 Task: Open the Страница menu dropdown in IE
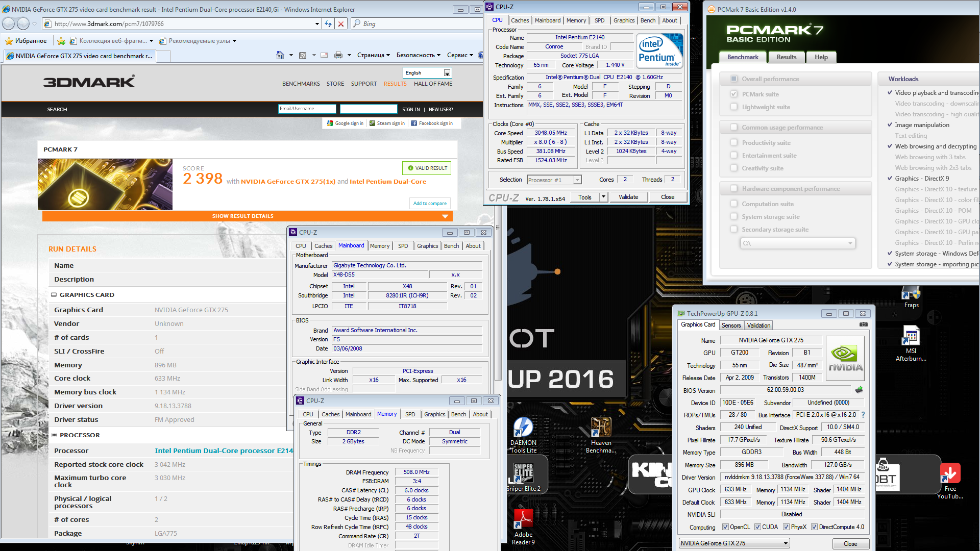(x=374, y=55)
